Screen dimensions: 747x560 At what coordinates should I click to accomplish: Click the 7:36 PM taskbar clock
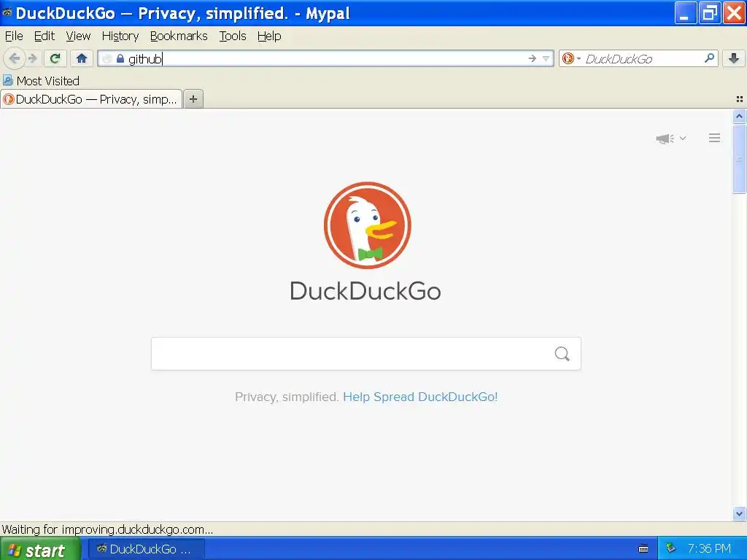pos(709,548)
